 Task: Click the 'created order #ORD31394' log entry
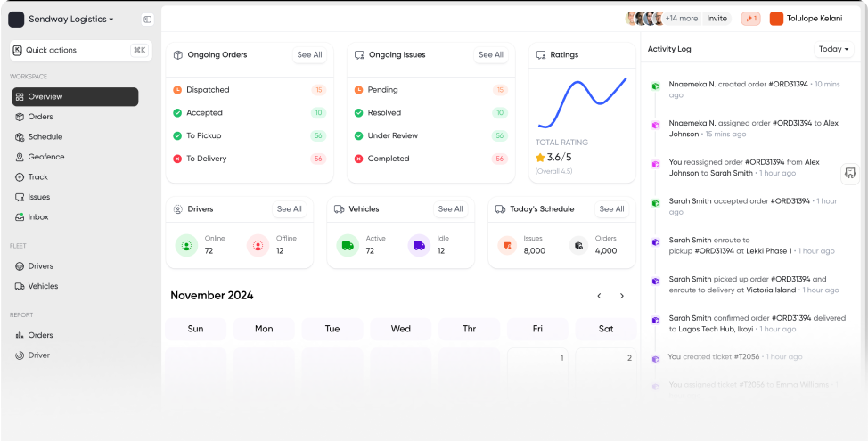coord(756,90)
